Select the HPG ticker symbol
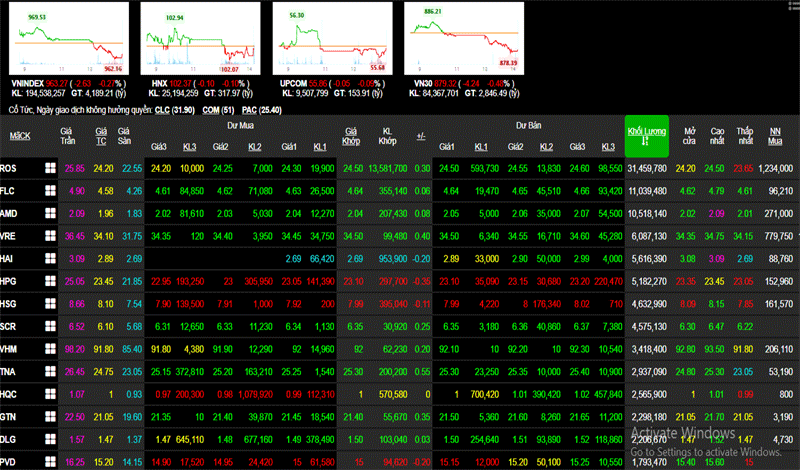The height and width of the screenshot is (470, 800). click(8, 281)
